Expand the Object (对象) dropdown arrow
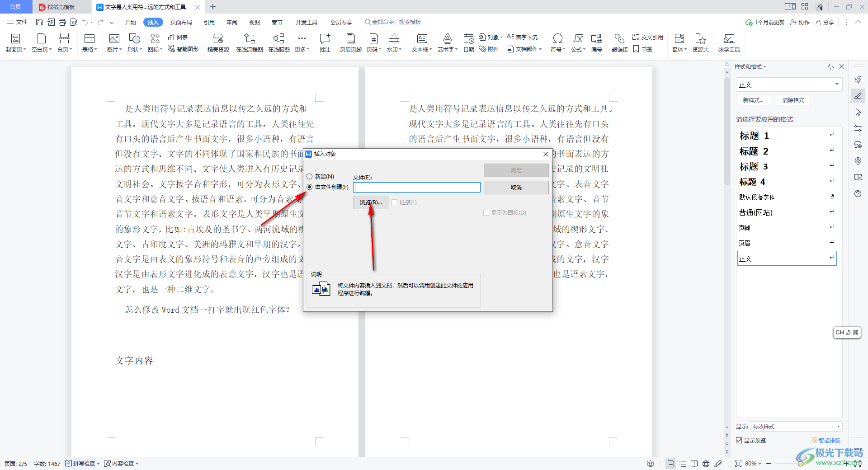Screen dimensions: 868x470 click(x=501, y=38)
